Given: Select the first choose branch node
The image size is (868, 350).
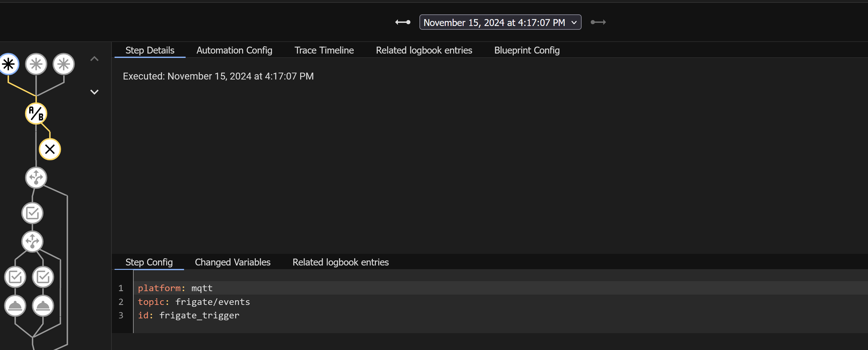Looking at the screenshot, I should point(36,178).
